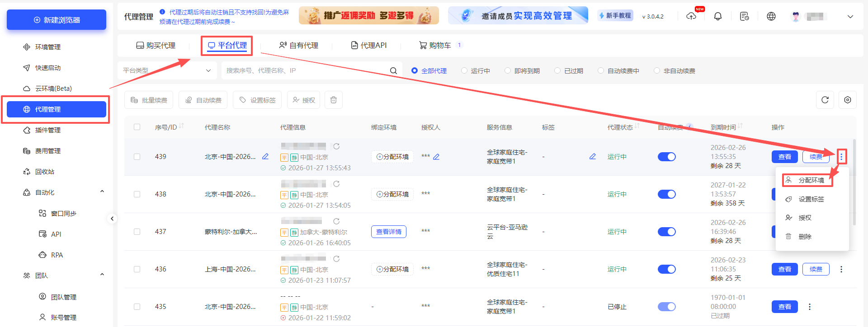Screen dimensions: 868x327
Task: Toggle auto-renew switch for row 439
Action: click(667, 157)
